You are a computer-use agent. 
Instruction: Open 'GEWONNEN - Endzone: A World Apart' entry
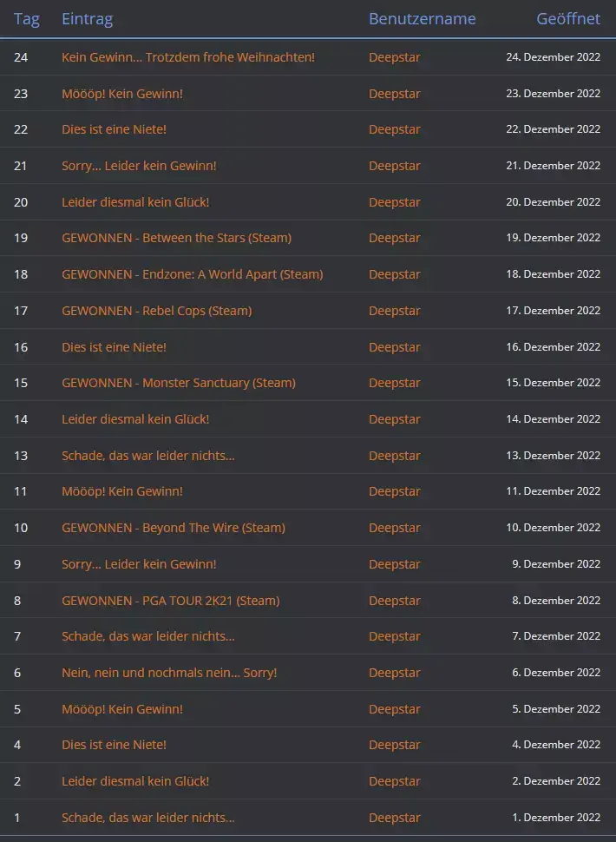point(192,274)
